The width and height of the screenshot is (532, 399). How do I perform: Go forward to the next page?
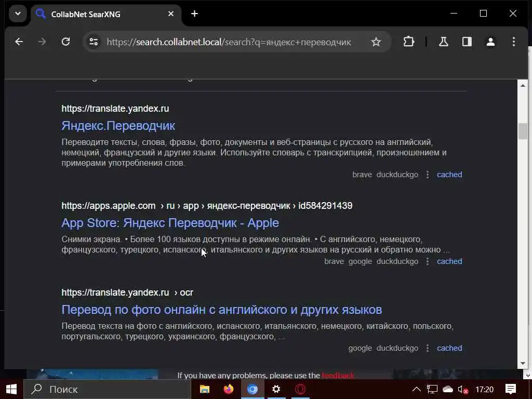(42, 42)
